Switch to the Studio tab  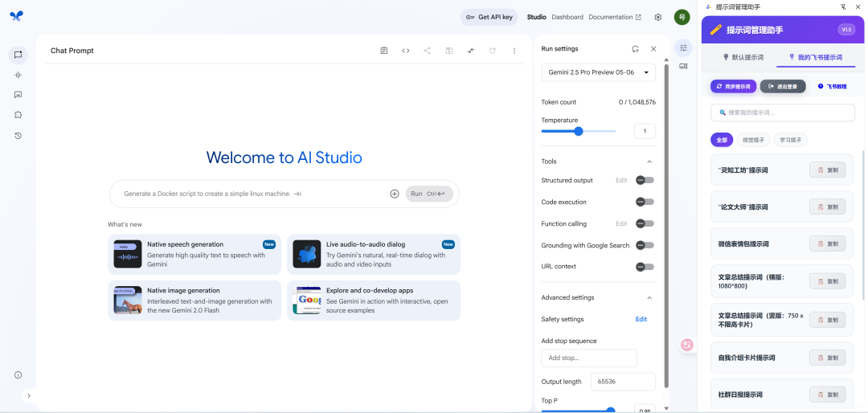point(536,17)
